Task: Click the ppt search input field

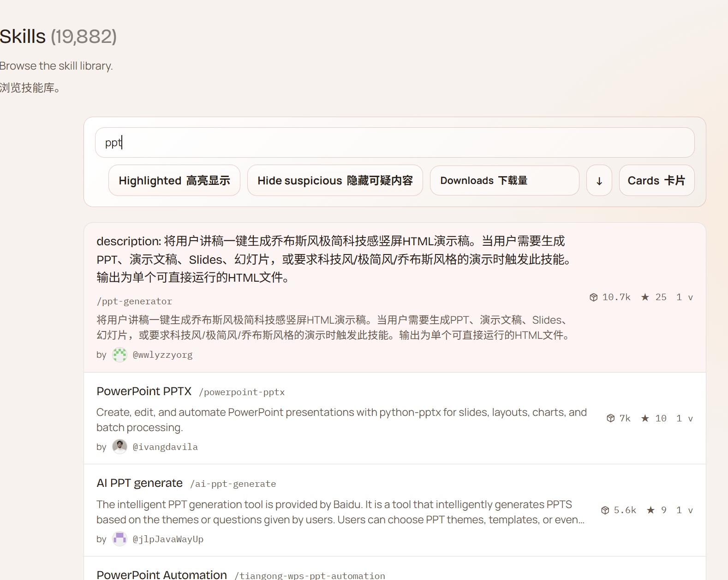Action: point(394,143)
